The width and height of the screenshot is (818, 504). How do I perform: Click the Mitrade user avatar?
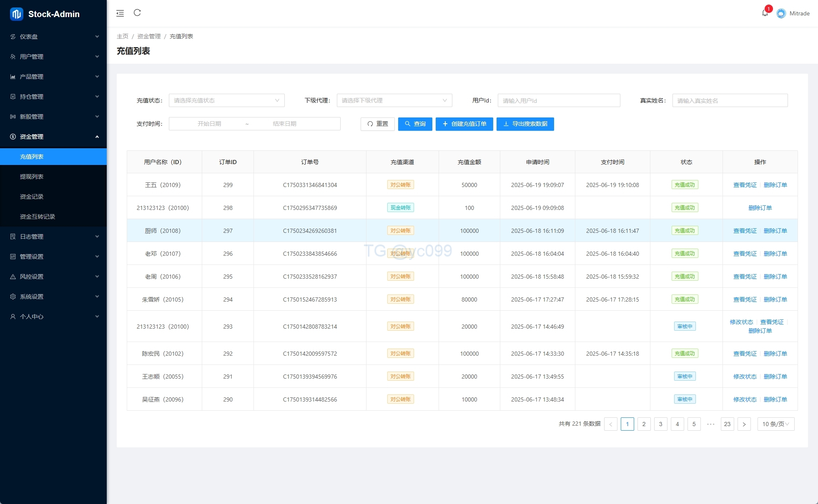[781, 13]
